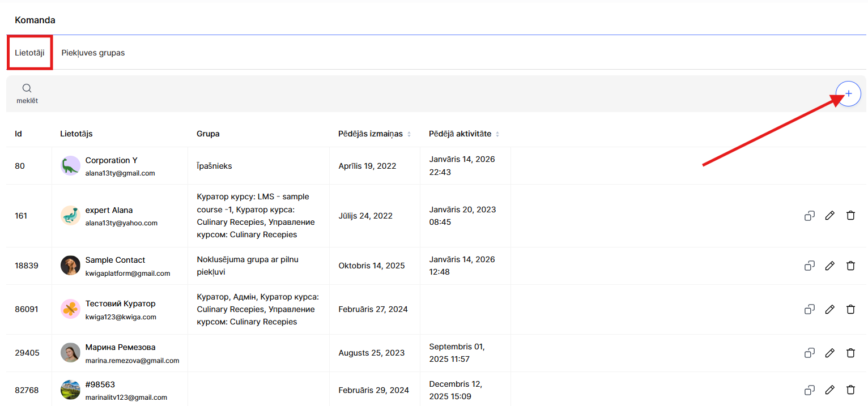868x406 pixels.
Task: Sort by Pēdējās izmaiņas column arrows
Action: [x=409, y=134]
